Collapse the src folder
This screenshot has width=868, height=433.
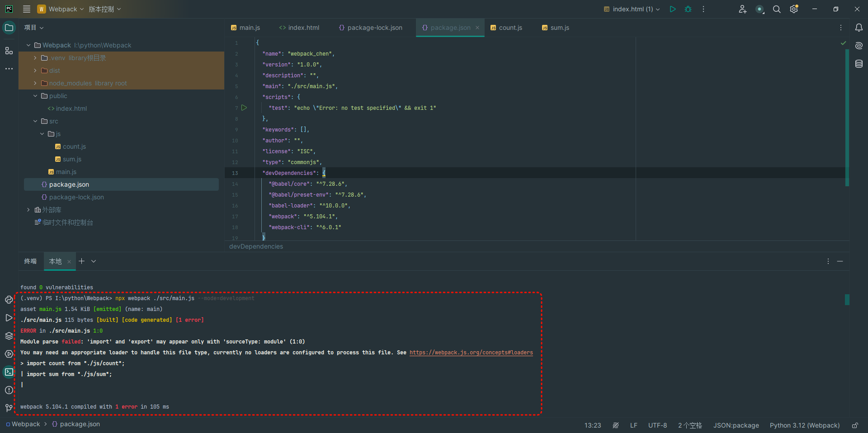tap(35, 121)
